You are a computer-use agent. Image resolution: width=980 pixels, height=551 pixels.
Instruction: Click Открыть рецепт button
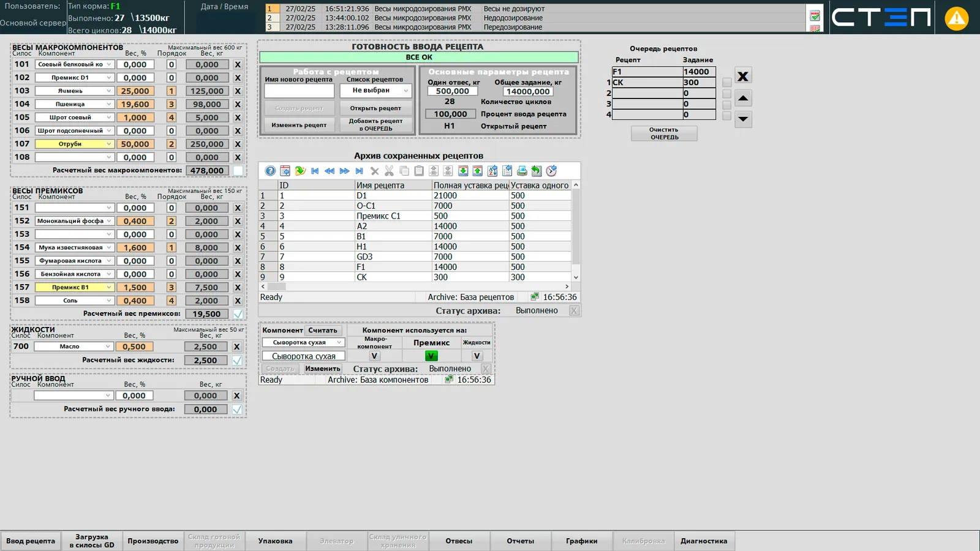pyautogui.click(x=375, y=108)
